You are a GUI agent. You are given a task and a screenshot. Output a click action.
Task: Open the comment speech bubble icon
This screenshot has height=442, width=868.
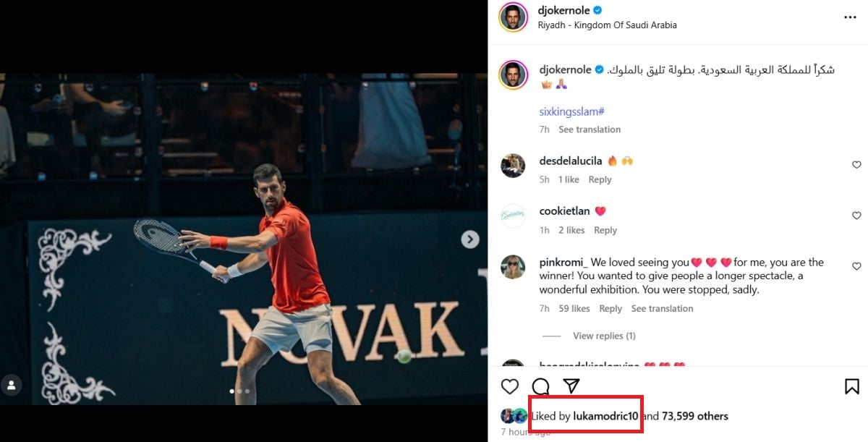pyautogui.click(x=541, y=386)
